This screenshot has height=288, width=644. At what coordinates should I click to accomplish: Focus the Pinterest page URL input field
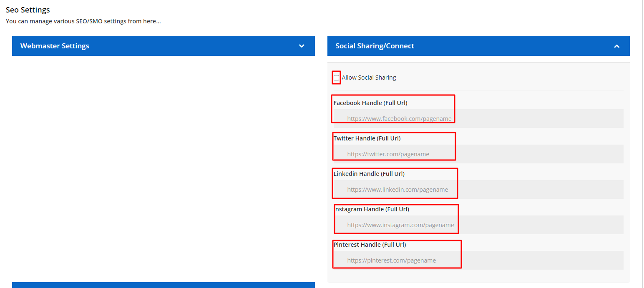[x=478, y=260]
